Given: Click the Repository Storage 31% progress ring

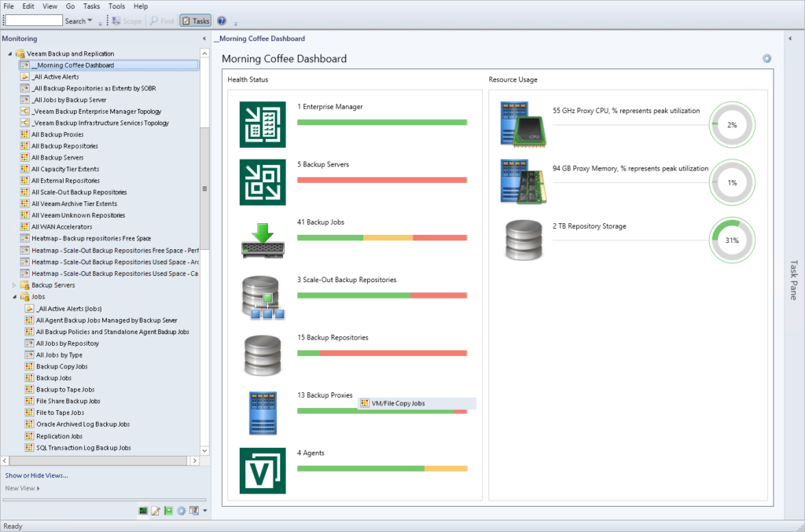Looking at the screenshot, I should (x=732, y=240).
